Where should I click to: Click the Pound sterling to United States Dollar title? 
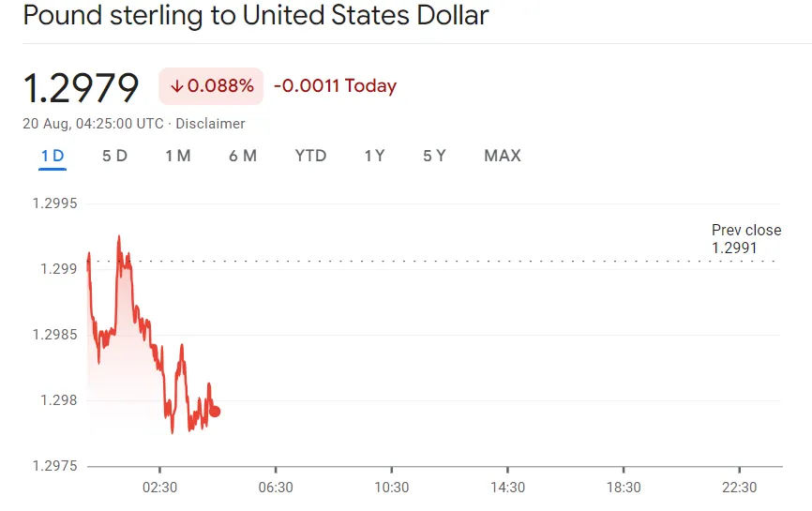tap(255, 16)
